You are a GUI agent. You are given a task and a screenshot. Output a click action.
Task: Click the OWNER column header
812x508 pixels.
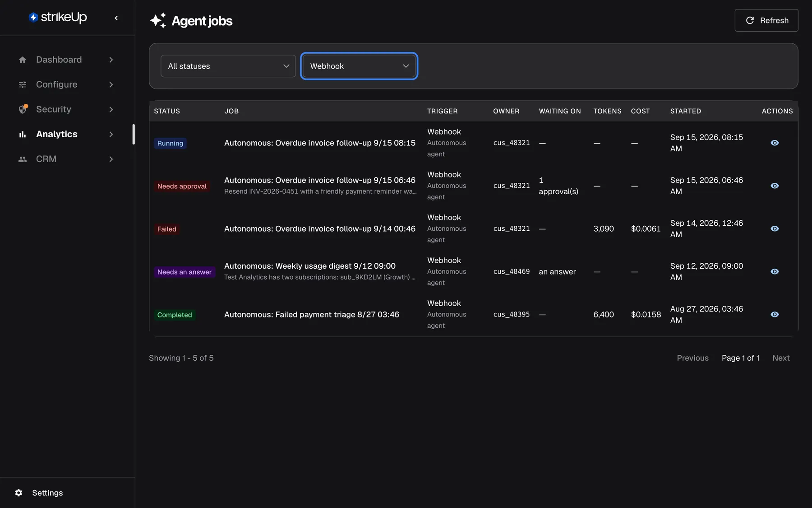pyautogui.click(x=506, y=111)
